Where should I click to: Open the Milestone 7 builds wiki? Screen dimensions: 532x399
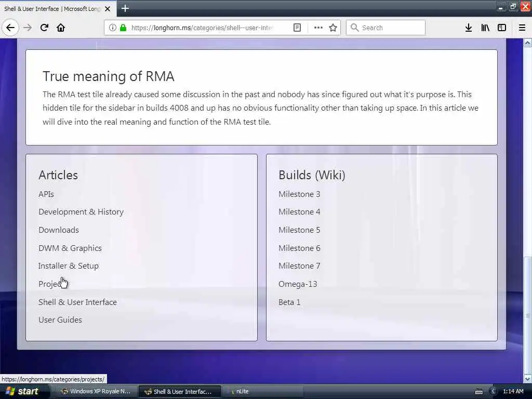299,265
